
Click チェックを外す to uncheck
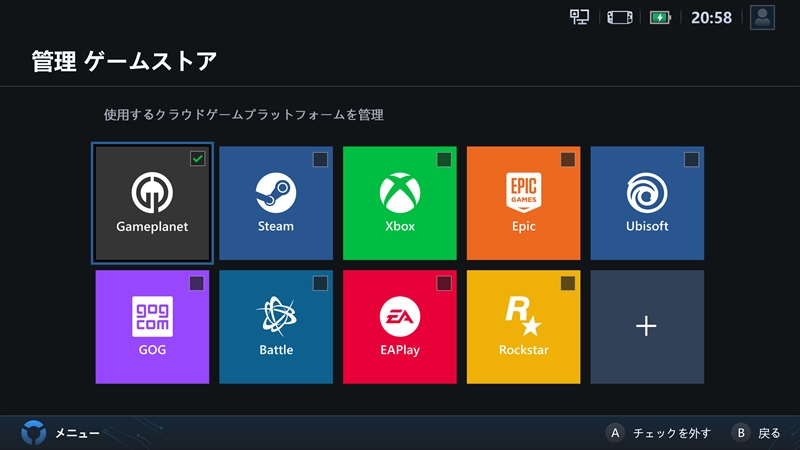pos(672,433)
